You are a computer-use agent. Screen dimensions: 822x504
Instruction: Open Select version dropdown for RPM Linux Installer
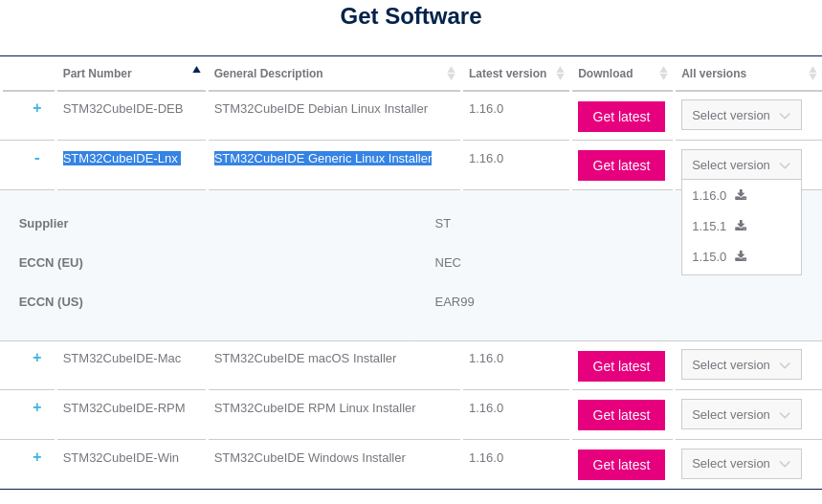(742, 414)
